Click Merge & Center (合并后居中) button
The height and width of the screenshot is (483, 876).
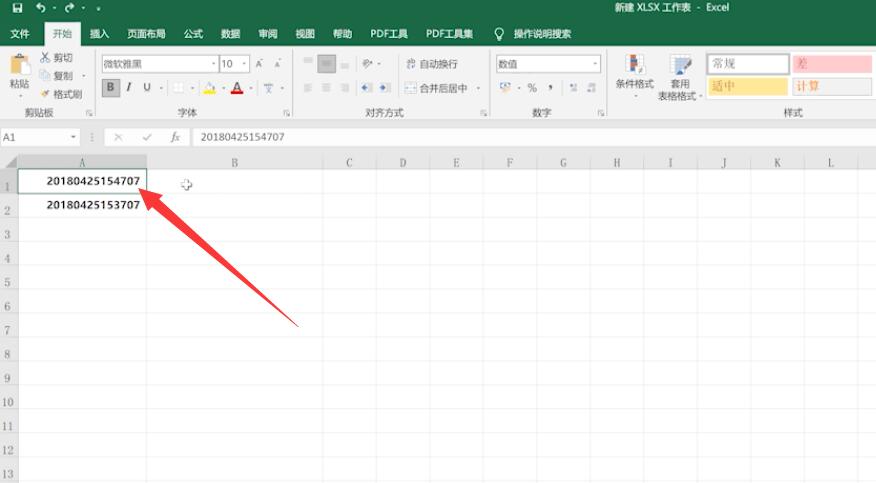click(436, 88)
